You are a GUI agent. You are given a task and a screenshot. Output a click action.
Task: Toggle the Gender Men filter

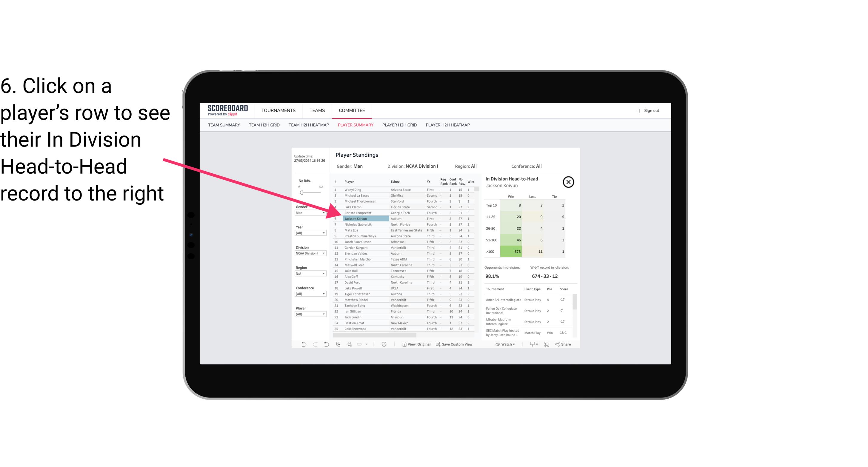pos(309,212)
